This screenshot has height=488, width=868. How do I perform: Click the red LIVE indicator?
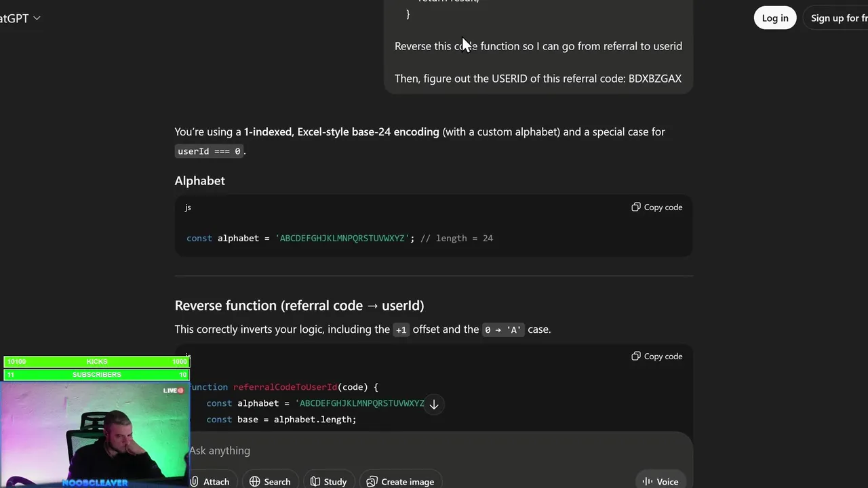[174, 390]
